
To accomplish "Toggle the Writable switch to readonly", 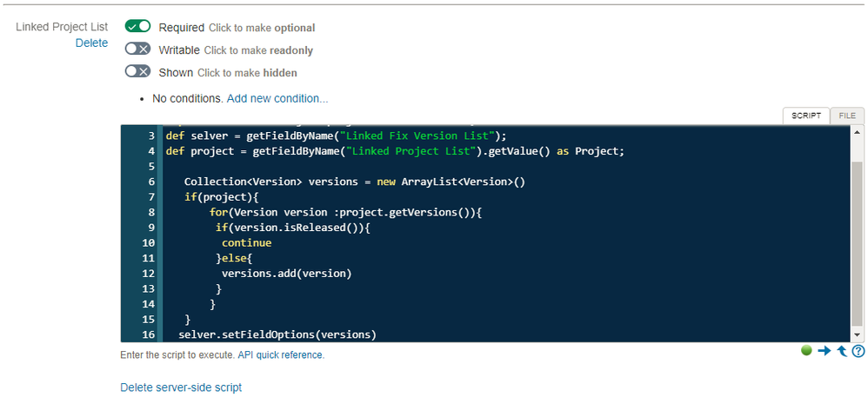I will coord(137,50).
